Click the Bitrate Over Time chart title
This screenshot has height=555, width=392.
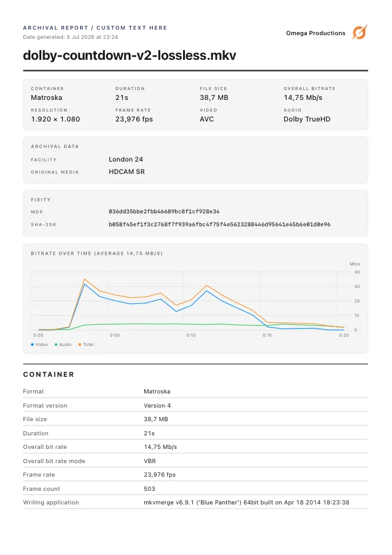point(97,253)
